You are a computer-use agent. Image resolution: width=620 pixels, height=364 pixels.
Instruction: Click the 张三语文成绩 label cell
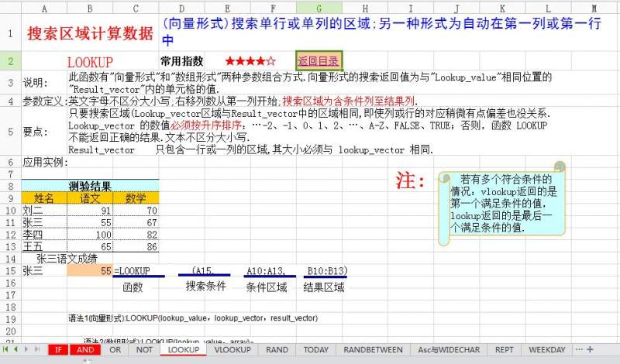click(x=67, y=259)
